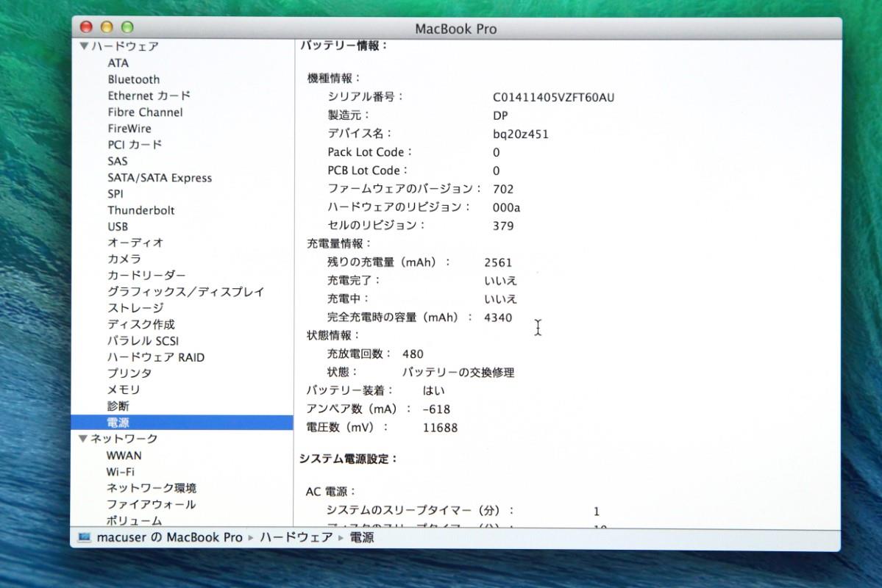Click the manufacturer value DP
The width and height of the screenshot is (882, 588).
tap(500, 116)
